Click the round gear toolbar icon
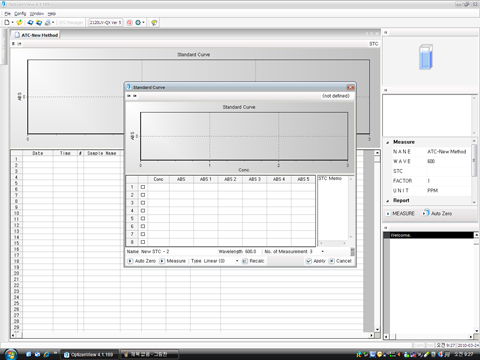 (138, 22)
